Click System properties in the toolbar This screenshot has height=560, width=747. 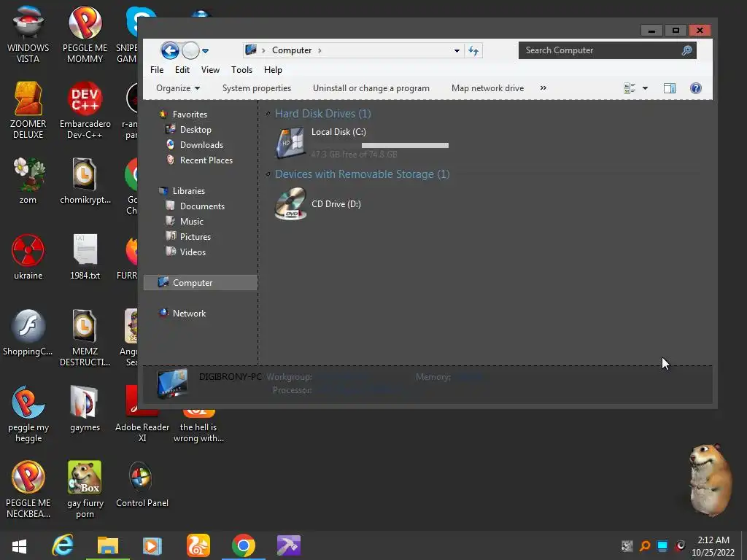256,88
